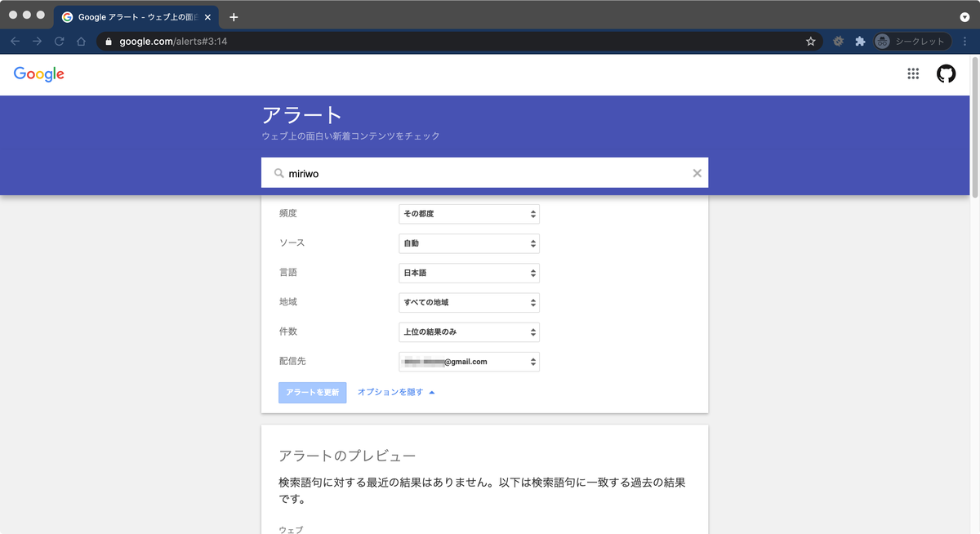Click the シークレット incognito profile badge
This screenshot has width=980, height=534.
[912, 41]
